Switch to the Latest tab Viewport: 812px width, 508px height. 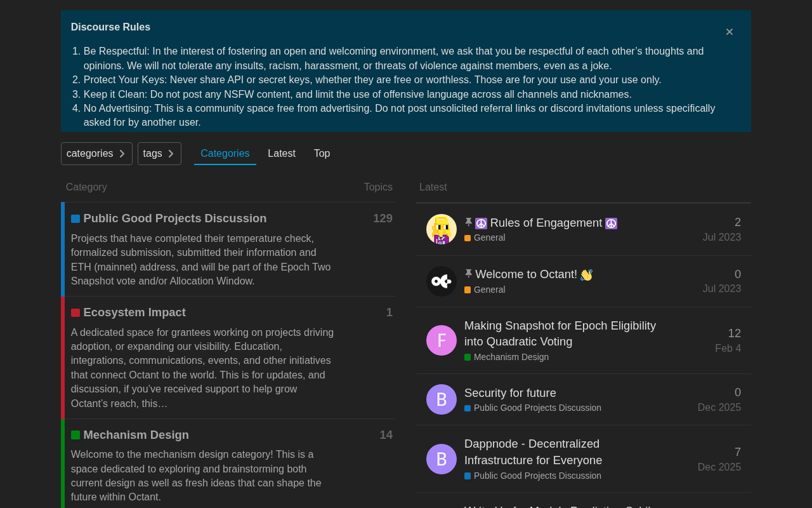click(282, 154)
